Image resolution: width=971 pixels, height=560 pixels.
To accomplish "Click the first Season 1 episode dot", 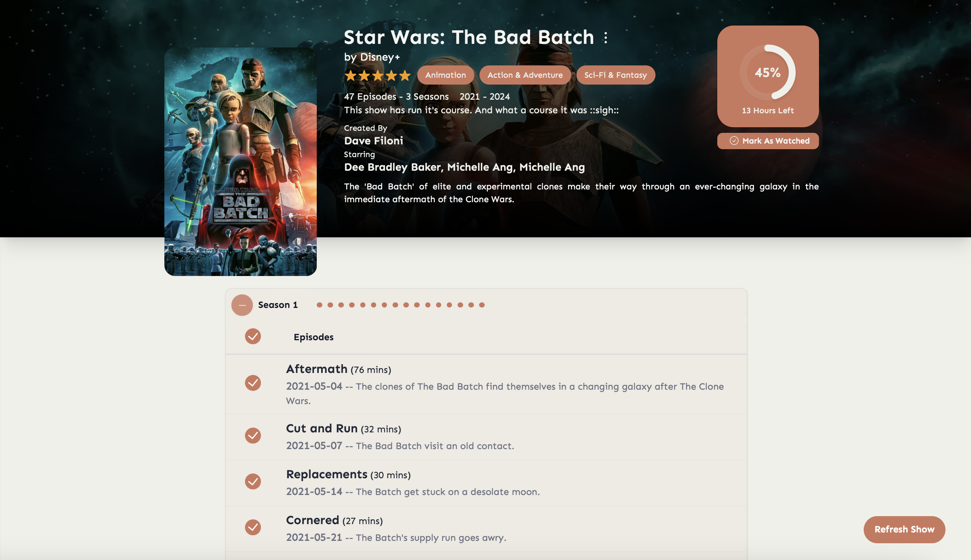I will pyautogui.click(x=319, y=305).
